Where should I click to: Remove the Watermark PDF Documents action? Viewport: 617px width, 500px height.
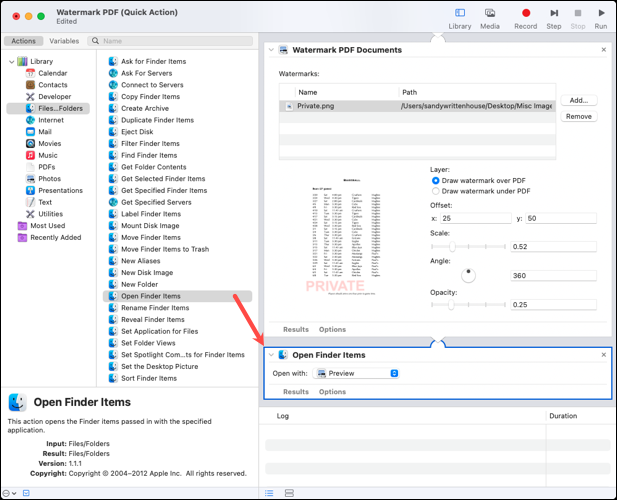tap(604, 50)
